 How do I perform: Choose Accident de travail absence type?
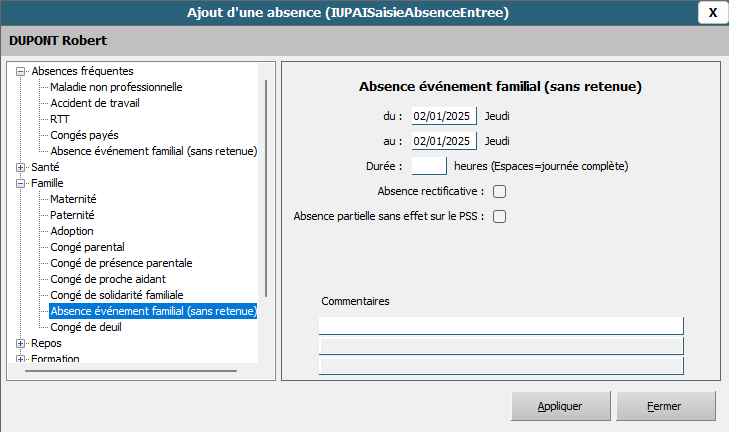98,103
